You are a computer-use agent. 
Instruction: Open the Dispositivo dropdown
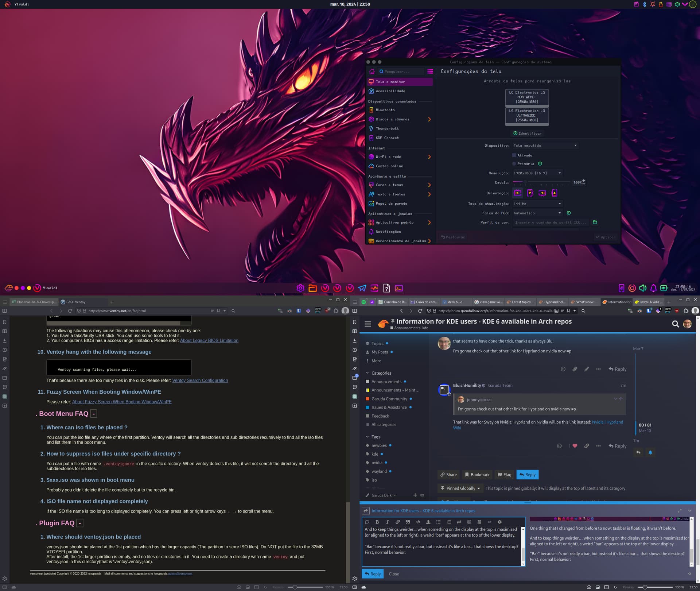point(545,146)
